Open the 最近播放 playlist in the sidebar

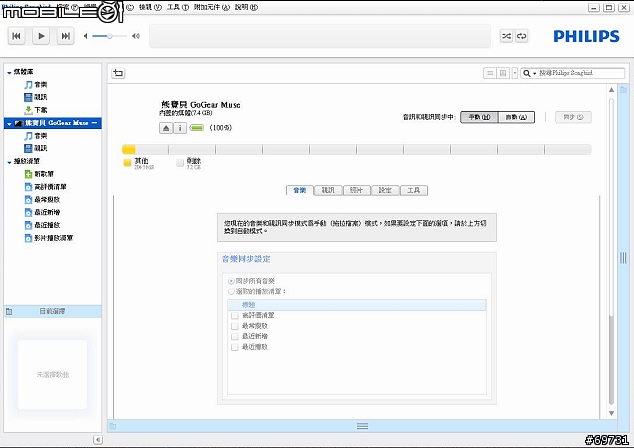pos(42,225)
